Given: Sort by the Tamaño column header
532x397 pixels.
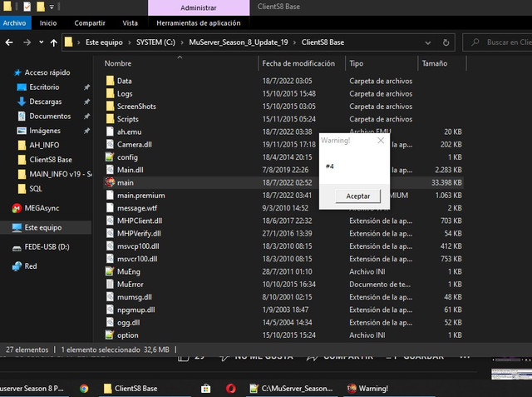Looking at the screenshot, I should tap(434, 63).
